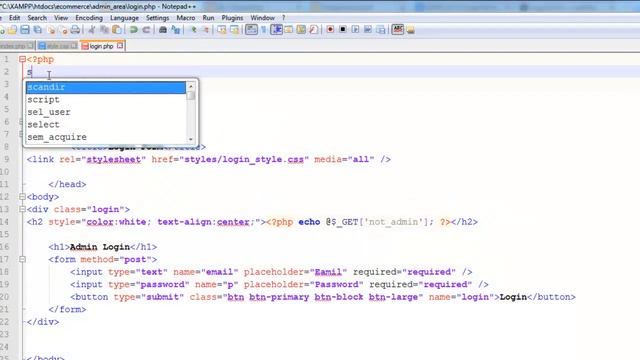
Task: Click the closing </form> tag
Action: click(x=67, y=309)
